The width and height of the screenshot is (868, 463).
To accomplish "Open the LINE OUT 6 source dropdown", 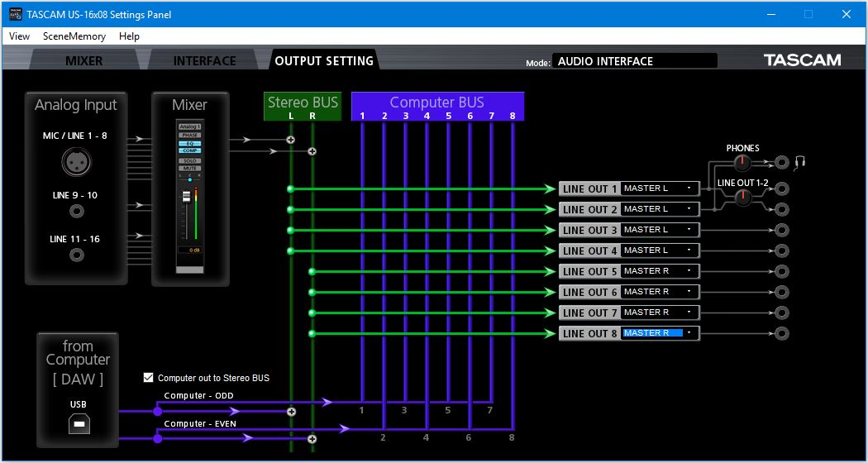I will (x=660, y=292).
